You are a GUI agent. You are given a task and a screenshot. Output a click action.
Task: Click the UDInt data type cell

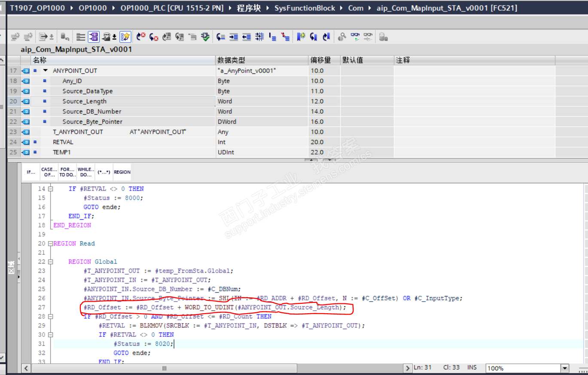click(262, 152)
